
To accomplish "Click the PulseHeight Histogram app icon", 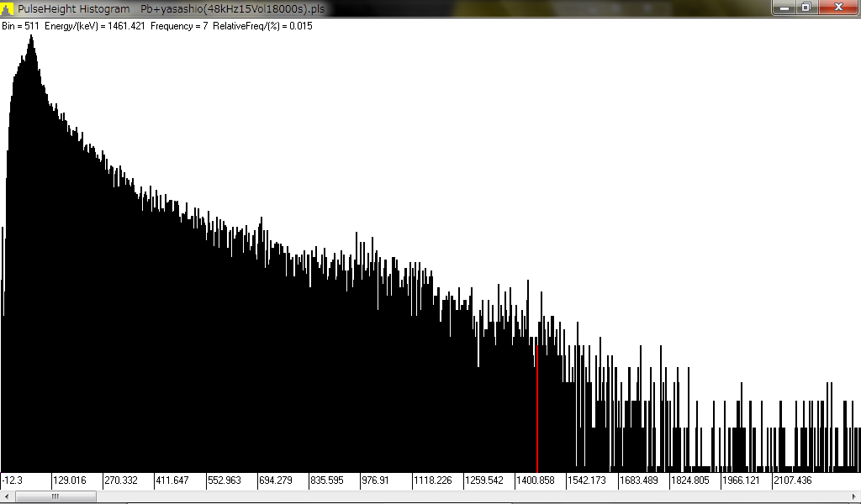I will [8, 8].
